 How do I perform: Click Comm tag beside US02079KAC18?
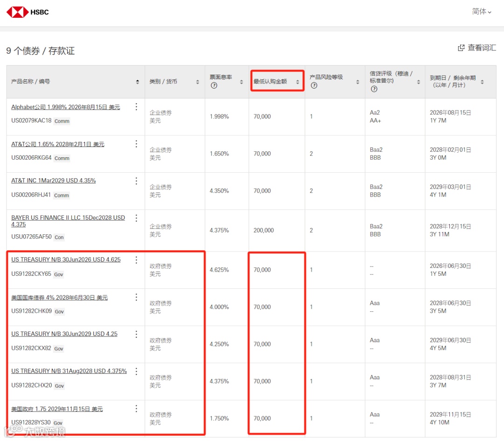click(x=62, y=121)
